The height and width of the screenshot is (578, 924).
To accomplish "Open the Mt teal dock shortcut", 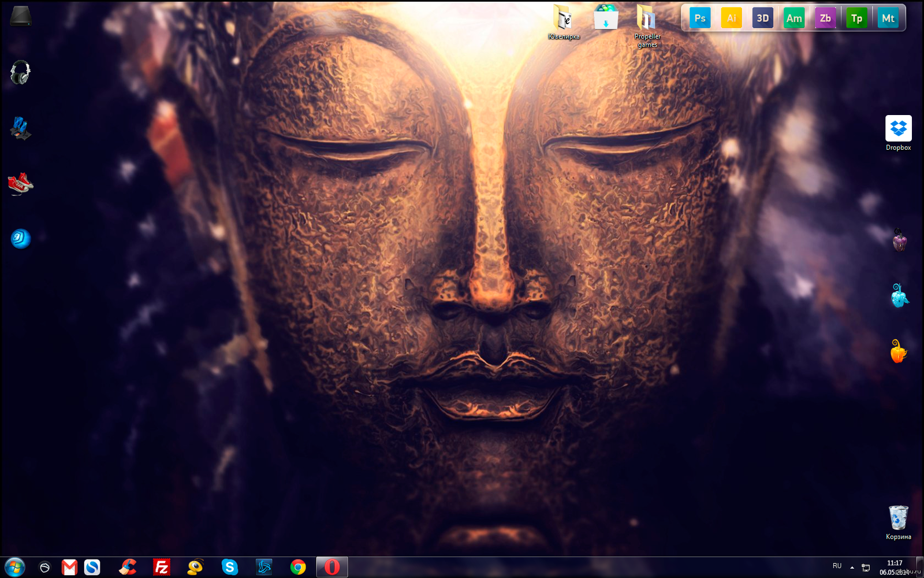I will [888, 18].
